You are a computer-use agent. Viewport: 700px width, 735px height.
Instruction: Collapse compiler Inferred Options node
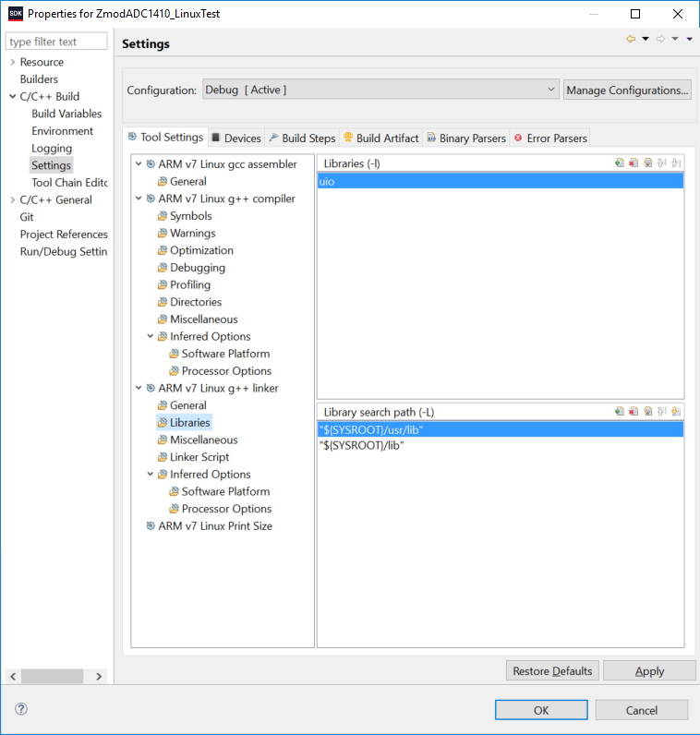point(151,336)
